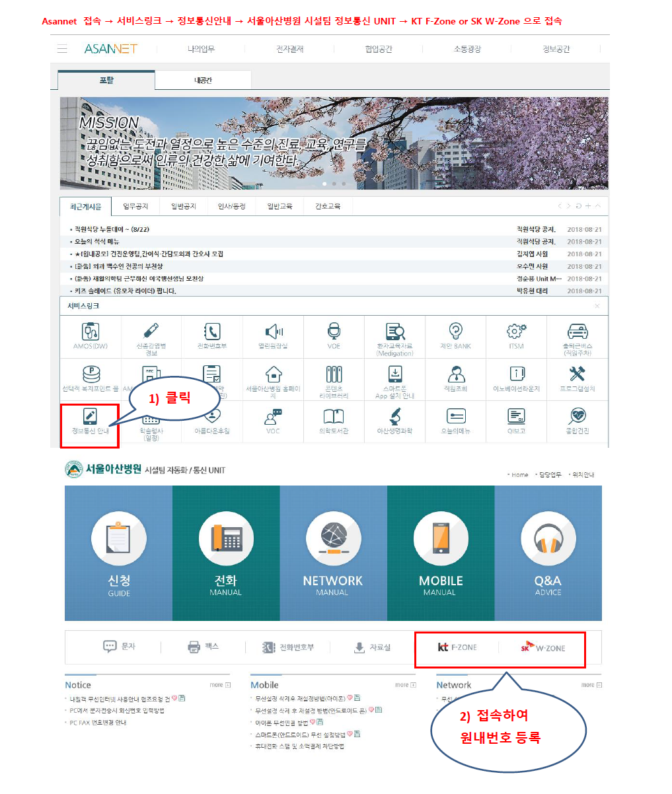Image resolution: width=672 pixels, height=794 pixels.
Task: Switch to the 내공간 tab
Action: pos(203,80)
